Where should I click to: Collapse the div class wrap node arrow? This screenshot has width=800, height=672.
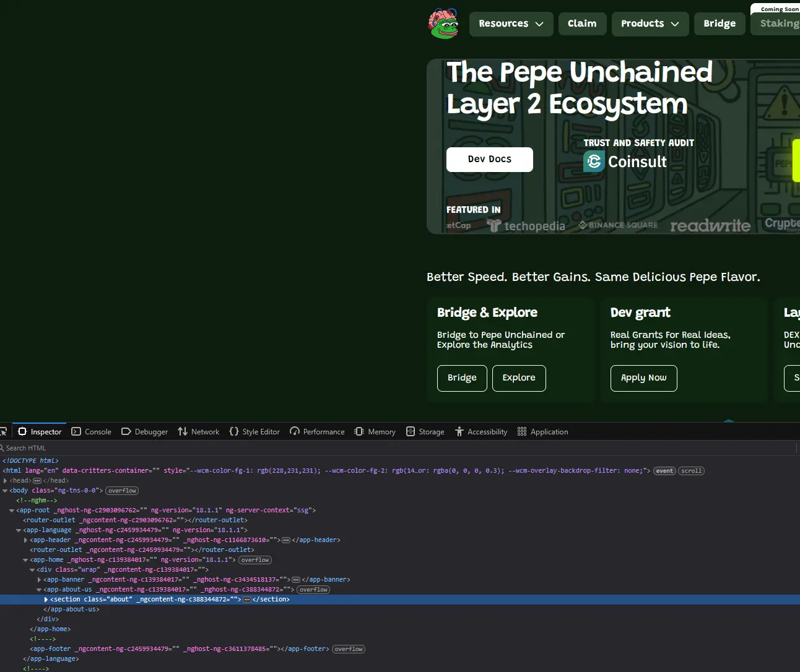[32, 570]
